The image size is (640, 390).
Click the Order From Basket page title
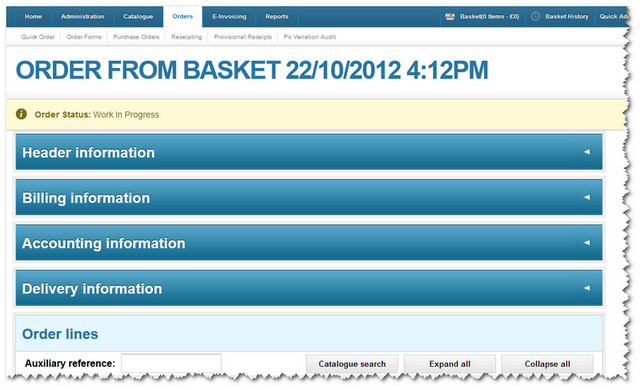pyautogui.click(x=252, y=70)
